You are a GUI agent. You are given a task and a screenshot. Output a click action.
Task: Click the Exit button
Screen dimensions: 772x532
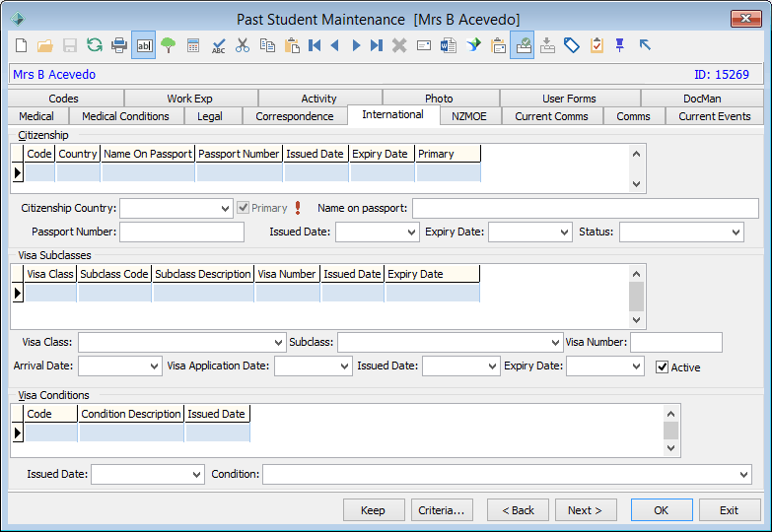730,510
